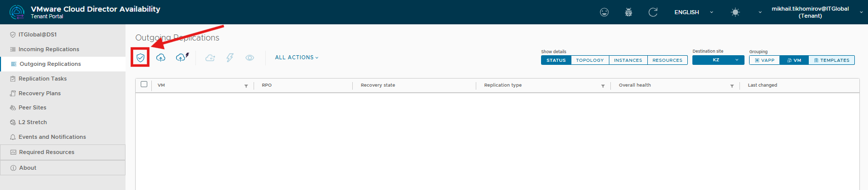
Task: Click the bug report icon in header
Action: [x=629, y=12]
